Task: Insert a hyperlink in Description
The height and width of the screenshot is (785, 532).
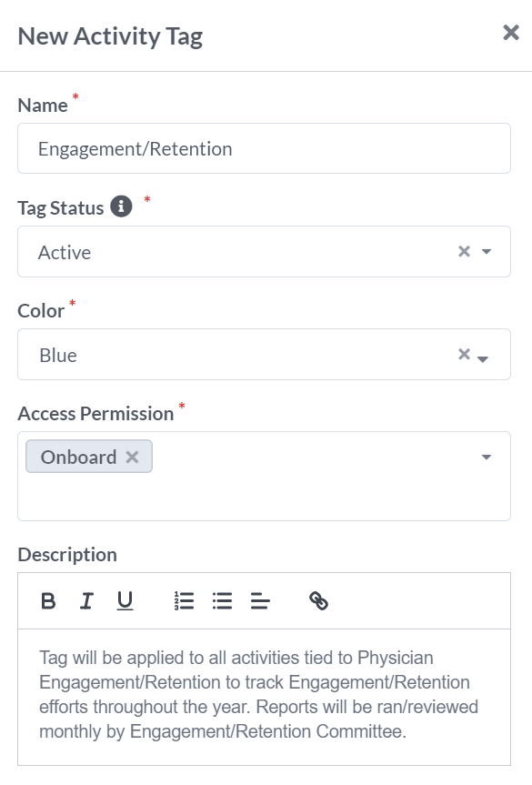Action: point(318,600)
